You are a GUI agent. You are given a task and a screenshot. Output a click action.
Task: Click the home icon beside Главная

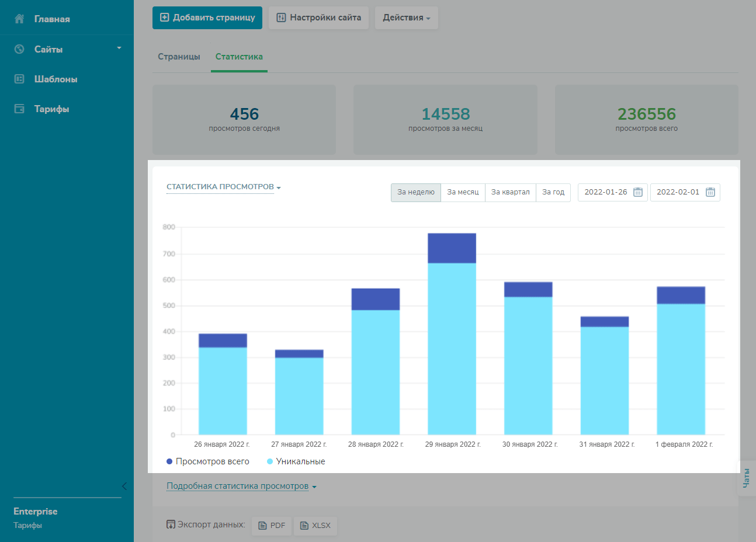tap(19, 19)
